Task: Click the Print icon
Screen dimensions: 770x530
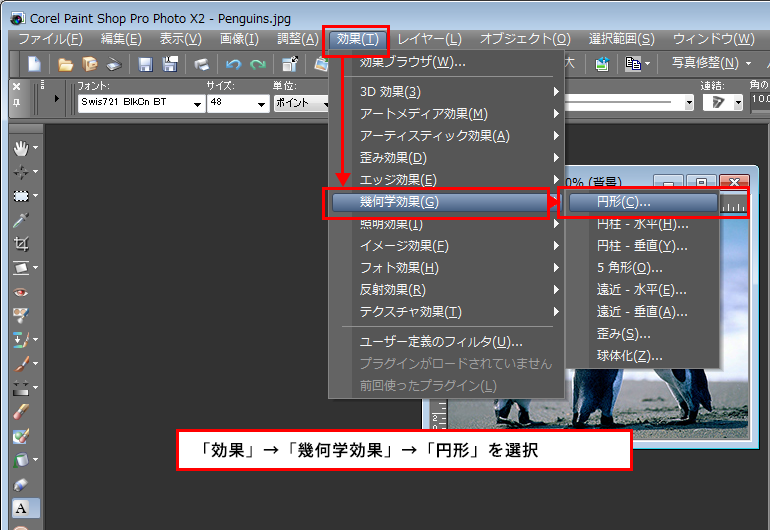Action: tap(201, 64)
